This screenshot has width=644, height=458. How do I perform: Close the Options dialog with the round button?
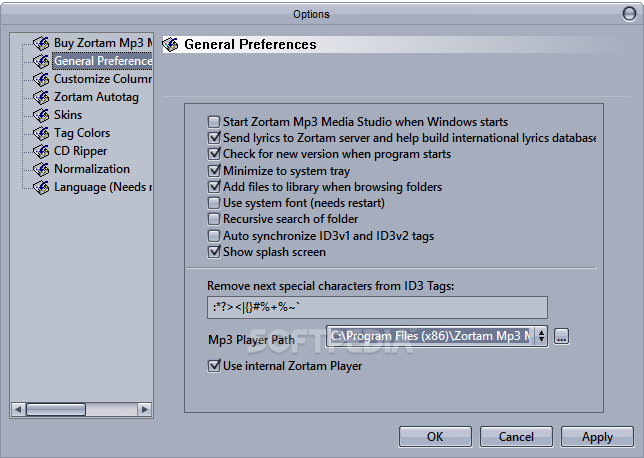click(x=629, y=14)
